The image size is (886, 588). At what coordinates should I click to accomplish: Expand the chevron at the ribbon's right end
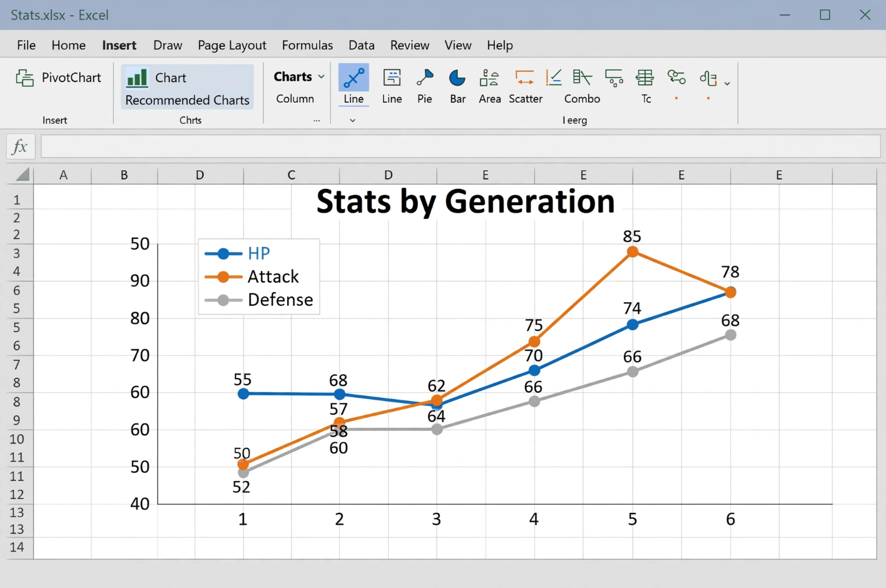pyautogui.click(x=727, y=83)
